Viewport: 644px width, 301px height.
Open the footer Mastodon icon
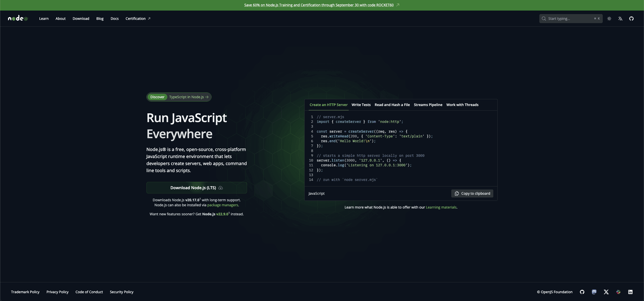[594, 292]
